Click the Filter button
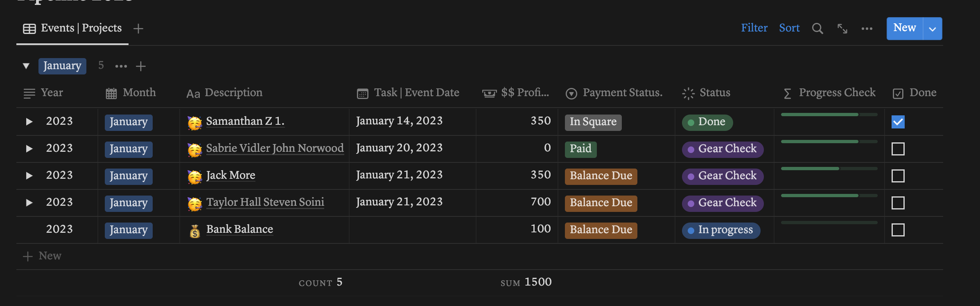Viewport: 980px width, 306px height. point(754,28)
